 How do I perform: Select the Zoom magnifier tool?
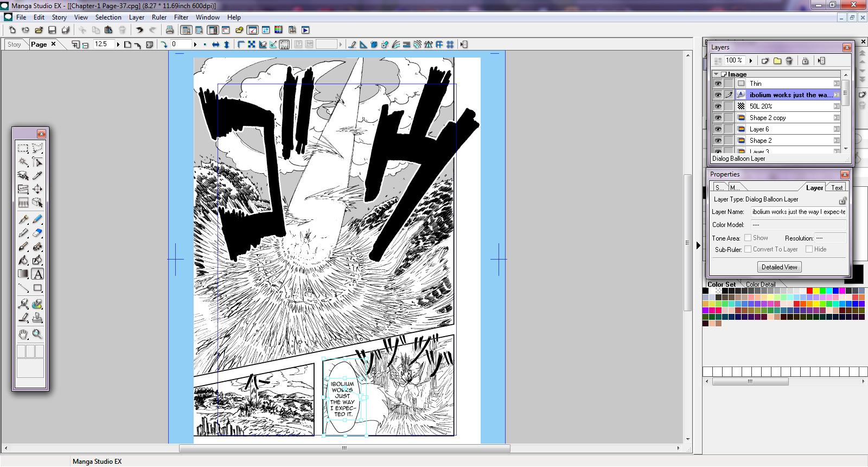coord(37,334)
